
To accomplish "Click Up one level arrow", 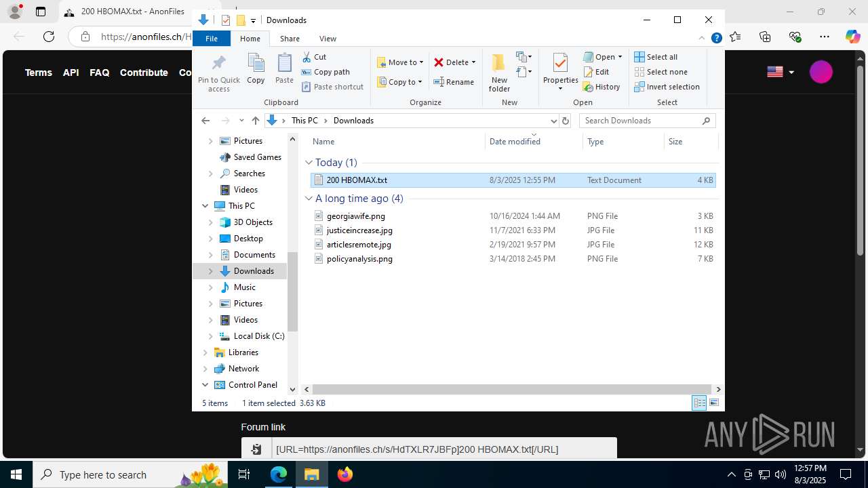I will (x=255, y=121).
